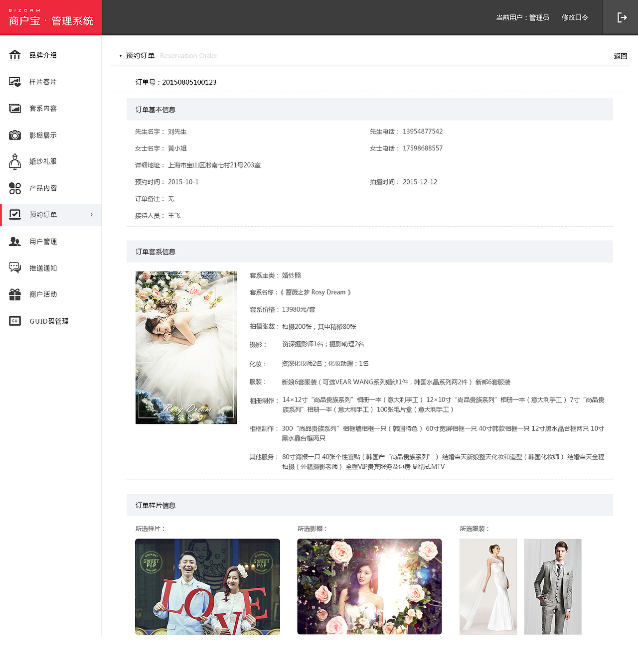View the white wedding gown thumbnail
The width and height of the screenshot is (638, 672).
(x=488, y=586)
